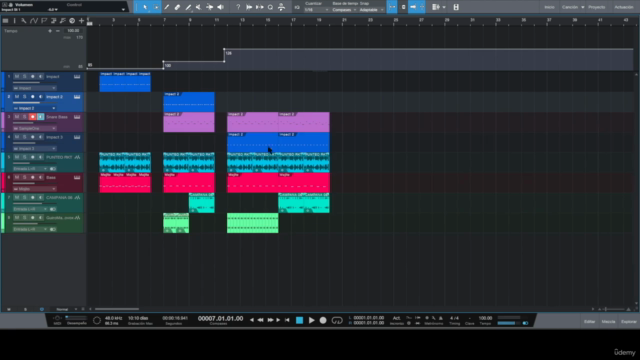Image resolution: width=640 pixels, height=360 pixels.
Task: Open Mojito instrument dropdown on Bass track
Action: pos(34,189)
